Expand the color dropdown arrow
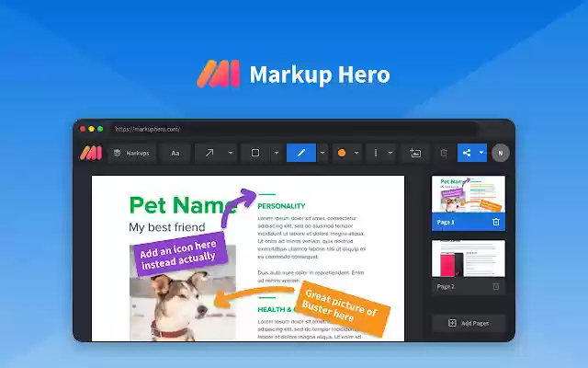This screenshot has width=588, height=368. [x=356, y=153]
